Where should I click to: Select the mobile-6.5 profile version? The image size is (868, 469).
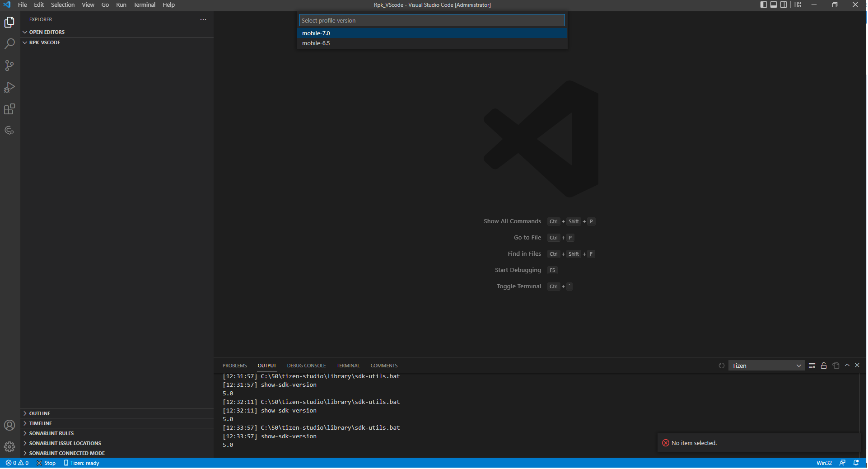316,43
